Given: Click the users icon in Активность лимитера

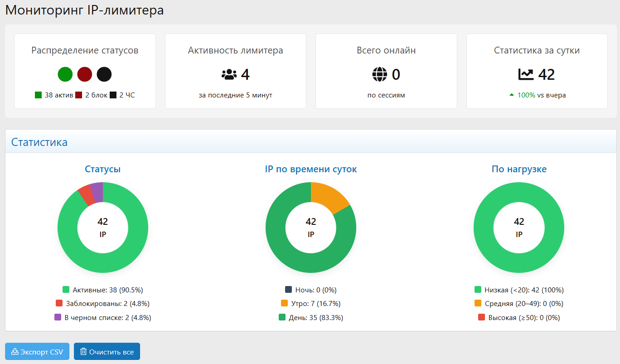Looking at the screenshot, I should click(229, 74).
